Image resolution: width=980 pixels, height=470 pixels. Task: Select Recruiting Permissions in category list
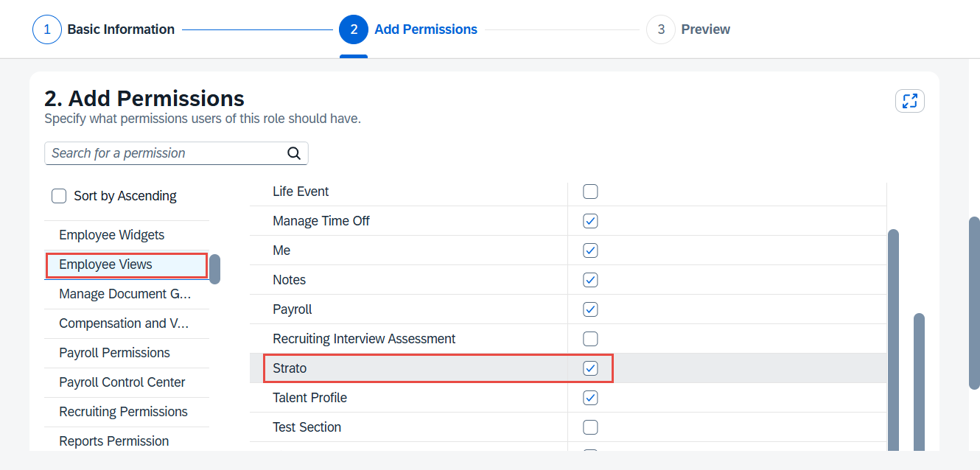[123, 412]
